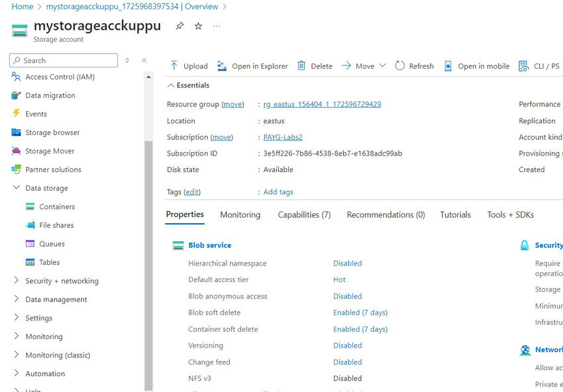Click the Refresh circular arrow icon
The width and height of the screenshot is (563, 392).
click(x=399, y=66)
